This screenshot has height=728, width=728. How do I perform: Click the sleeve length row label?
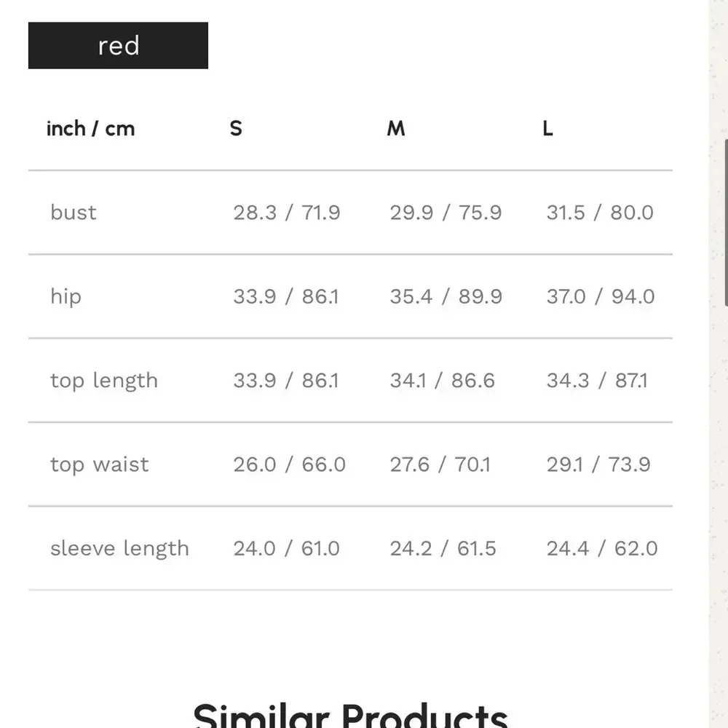point(119,548)
